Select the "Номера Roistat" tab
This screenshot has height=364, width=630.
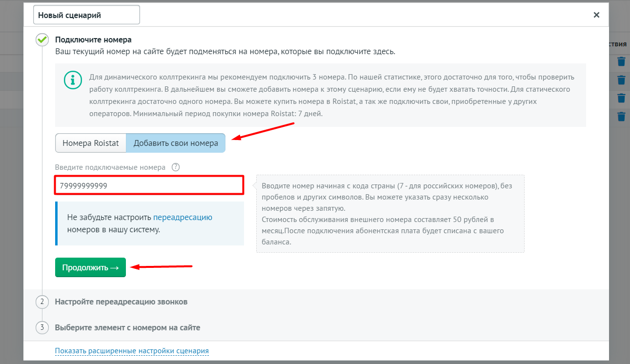(91, 143)
